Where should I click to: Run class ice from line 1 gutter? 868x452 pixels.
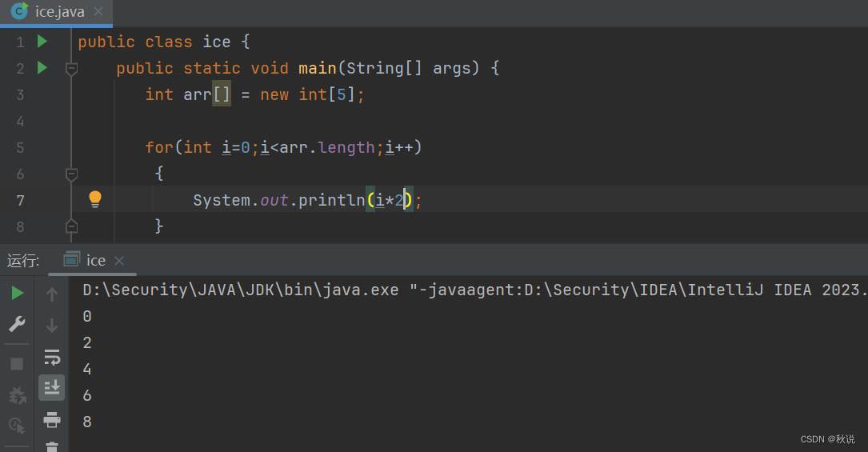coord(42,42)
